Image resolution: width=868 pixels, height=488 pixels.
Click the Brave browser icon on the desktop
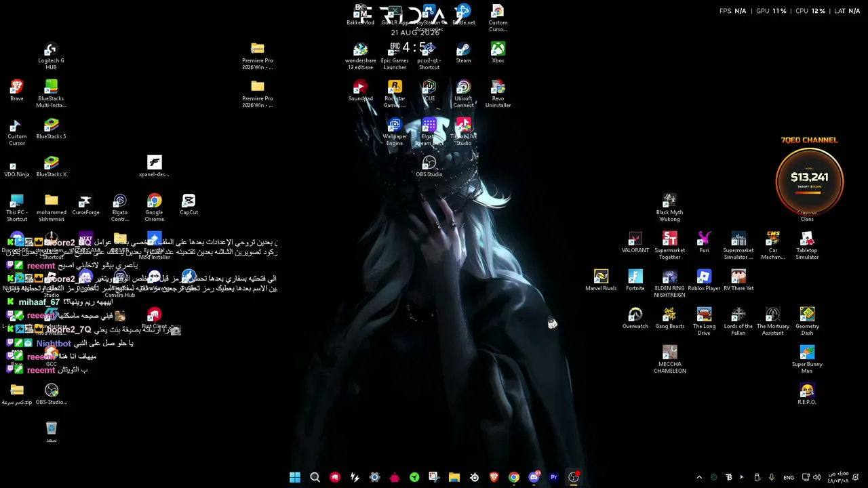16,91
